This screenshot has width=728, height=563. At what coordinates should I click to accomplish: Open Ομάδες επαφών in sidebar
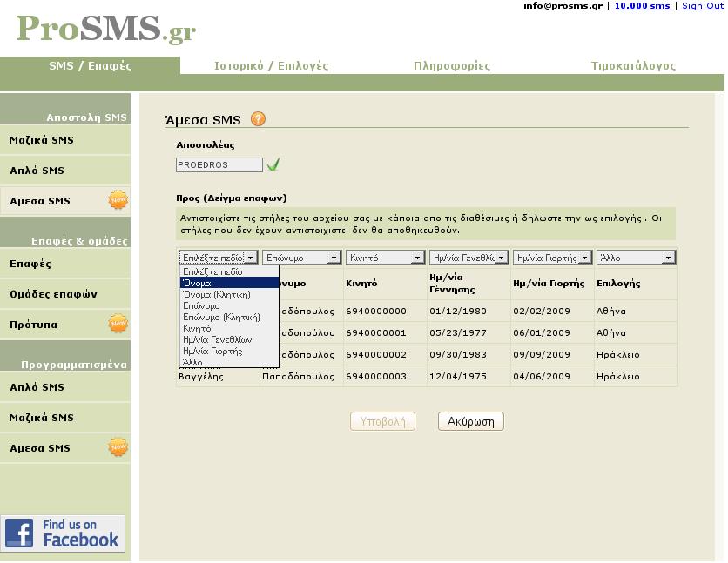(65, 294)
